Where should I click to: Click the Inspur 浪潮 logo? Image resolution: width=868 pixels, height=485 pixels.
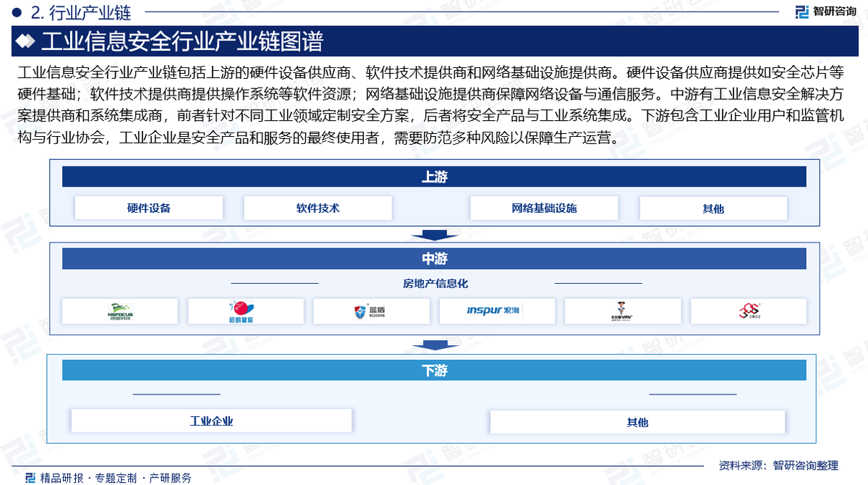point(496,311)
